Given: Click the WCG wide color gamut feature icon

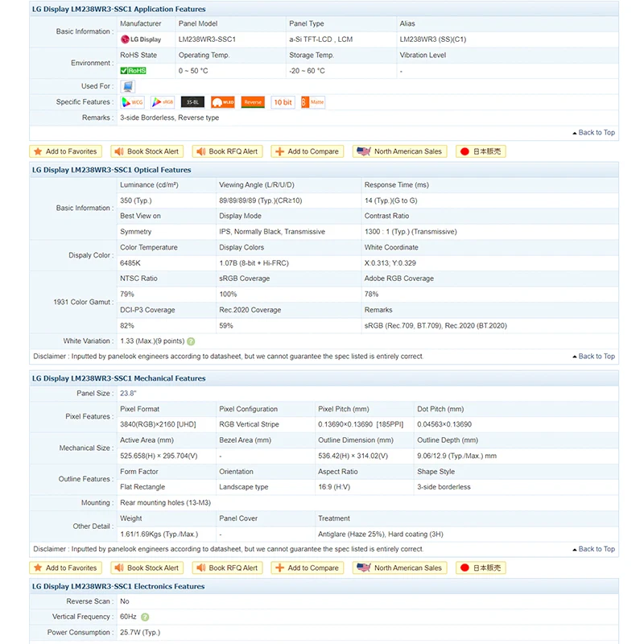Looking at the screenshot, I should [x=132, y=102].
